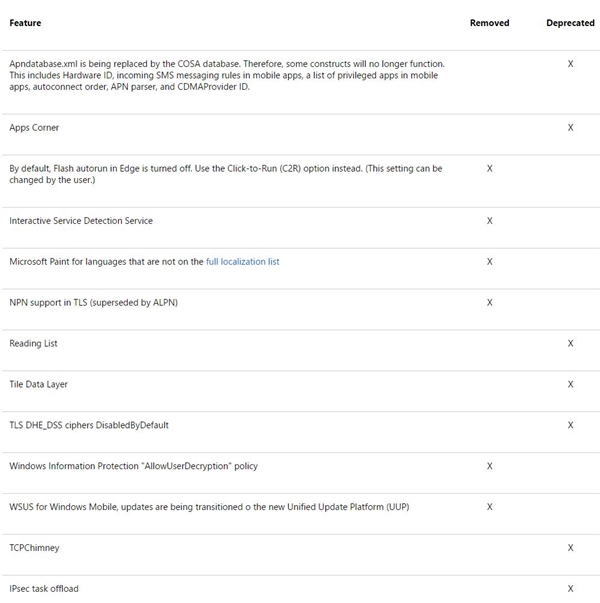600x603 pixels.
Task: Click the Removed X in Microsoft Paint row
Action: click(489, 262)
